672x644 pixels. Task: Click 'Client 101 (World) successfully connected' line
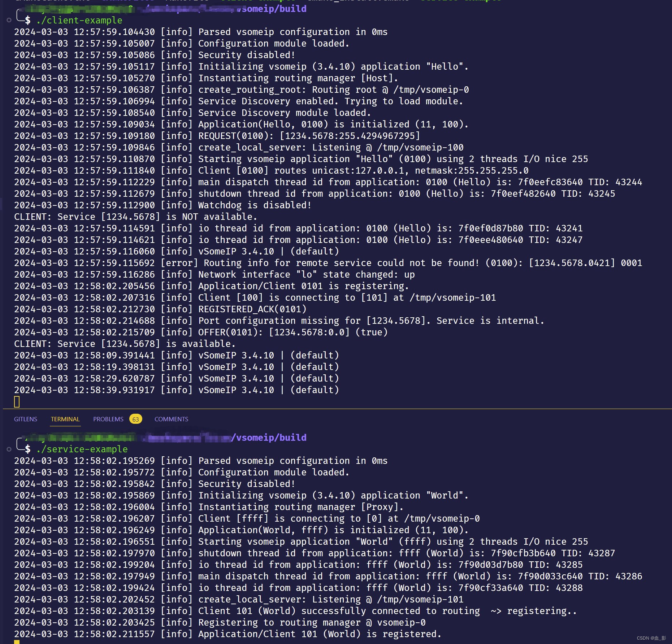tap(295, 611)
